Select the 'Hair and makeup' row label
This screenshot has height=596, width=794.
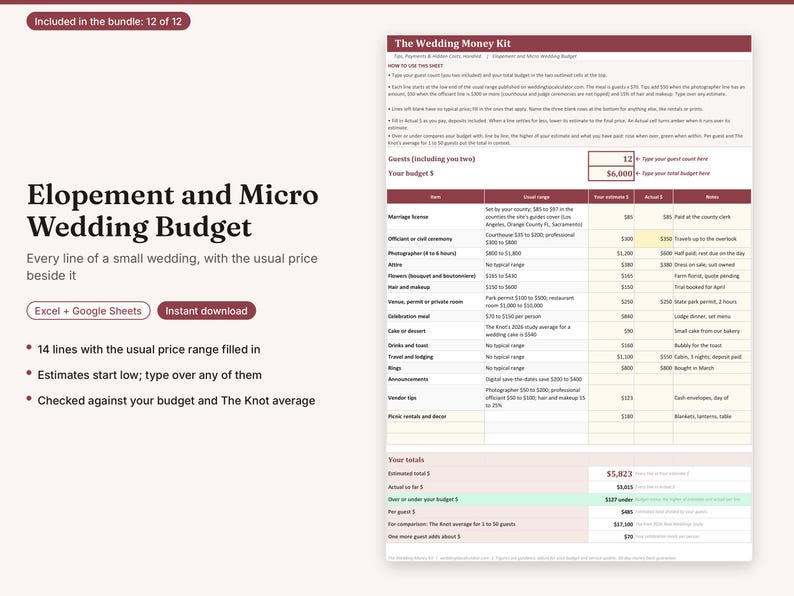[409, 287]
